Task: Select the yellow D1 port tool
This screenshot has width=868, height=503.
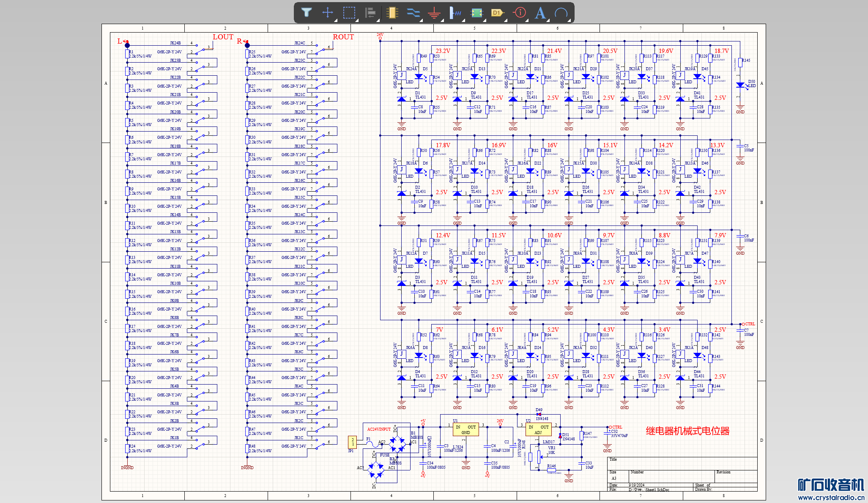Action: coord(498,13)
